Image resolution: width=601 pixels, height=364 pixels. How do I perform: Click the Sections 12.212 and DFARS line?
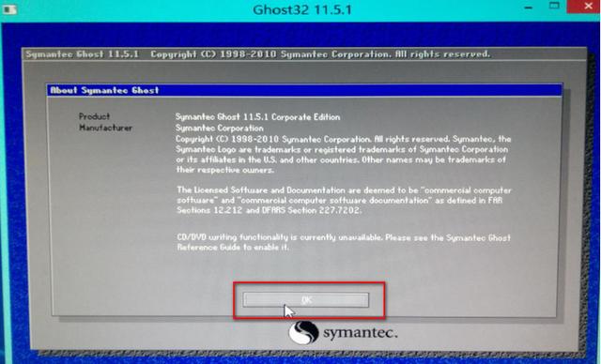tap(270, 210)
